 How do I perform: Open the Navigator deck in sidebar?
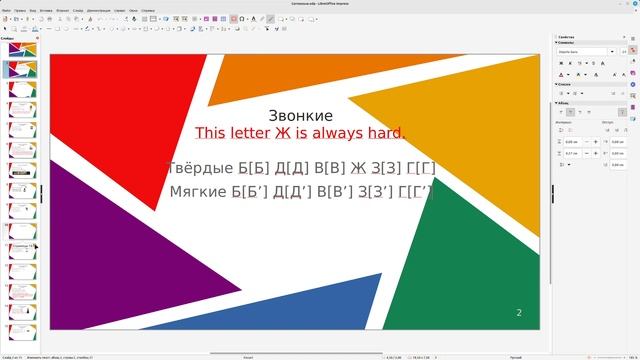click(x=633, y=84)
